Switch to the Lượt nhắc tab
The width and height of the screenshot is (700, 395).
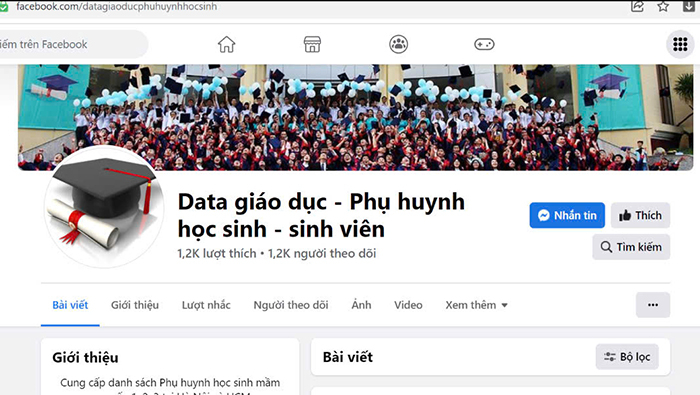[x=206, y=305]
